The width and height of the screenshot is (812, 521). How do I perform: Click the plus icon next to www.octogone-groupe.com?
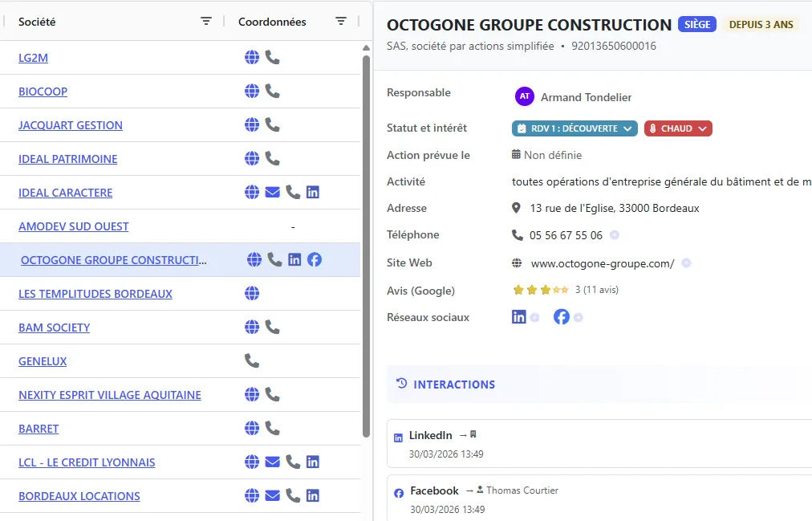pyautogui.click(x=686, y=263)
